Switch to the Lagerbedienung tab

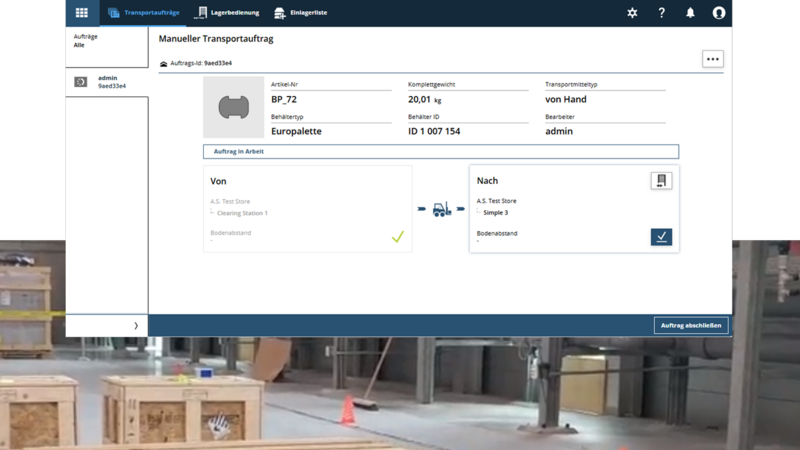(x=228, y=13)
